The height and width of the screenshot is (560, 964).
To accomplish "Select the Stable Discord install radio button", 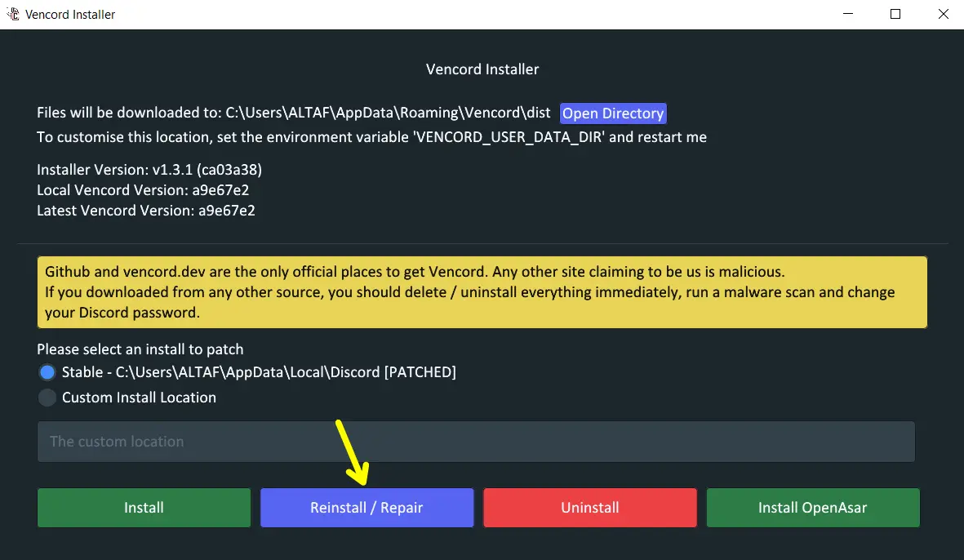I will 47,372.
